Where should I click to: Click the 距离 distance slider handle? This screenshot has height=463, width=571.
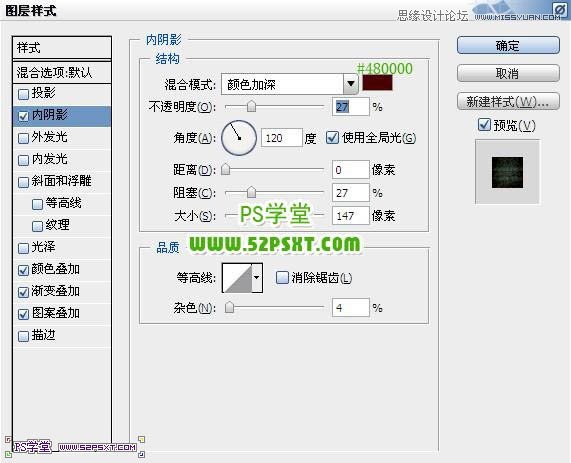(x=226, y=169)
